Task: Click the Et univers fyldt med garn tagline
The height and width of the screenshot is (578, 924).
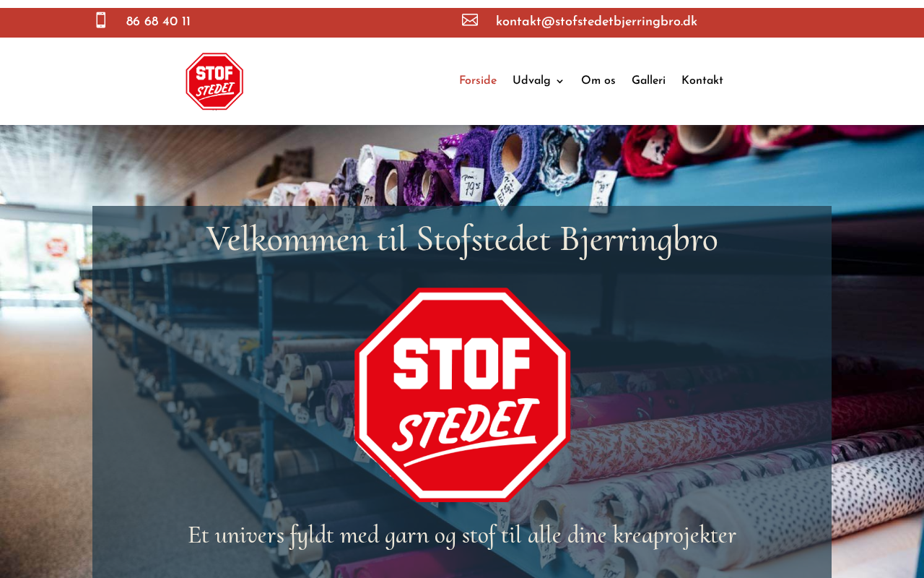Action: tap(462, 535)
